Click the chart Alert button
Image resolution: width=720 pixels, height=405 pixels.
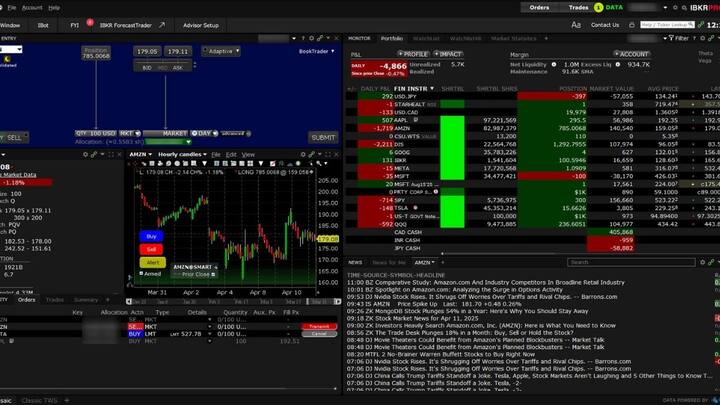tap(152, 263)
